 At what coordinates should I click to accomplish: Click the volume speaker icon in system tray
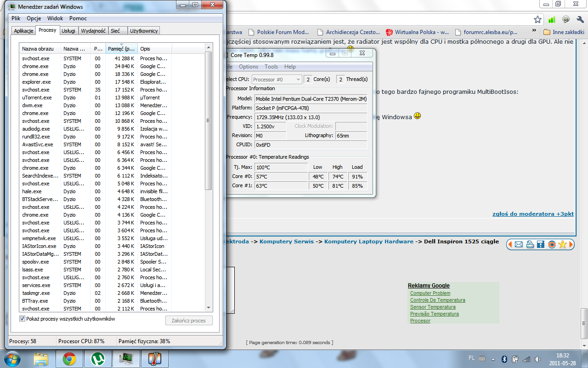pos(538,359)
